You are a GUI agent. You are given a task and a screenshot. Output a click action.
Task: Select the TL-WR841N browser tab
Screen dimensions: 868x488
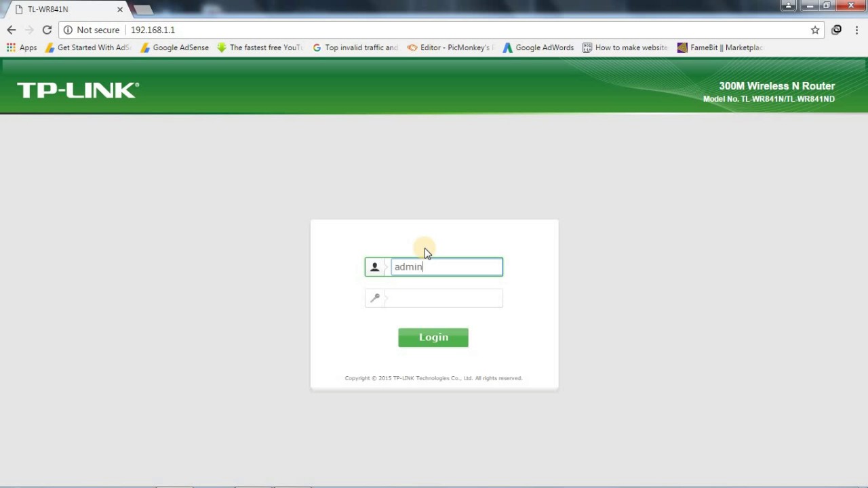tap(61, 9)
